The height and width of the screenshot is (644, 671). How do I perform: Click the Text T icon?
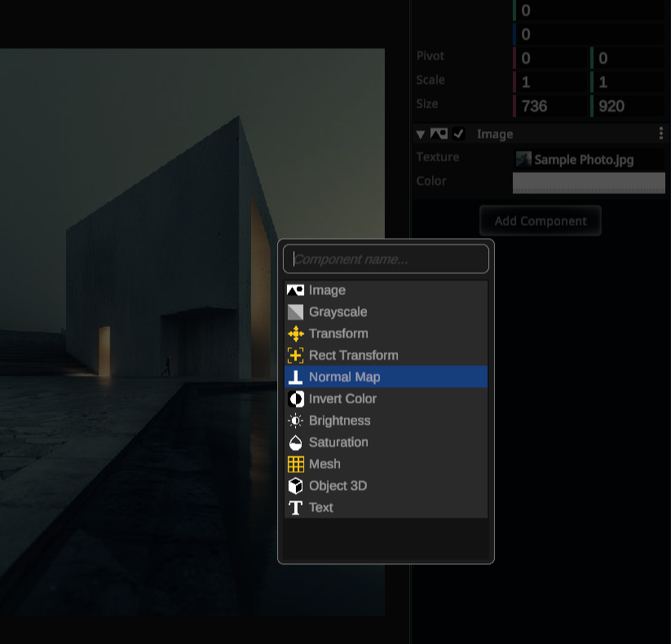[x=295, y=508]
